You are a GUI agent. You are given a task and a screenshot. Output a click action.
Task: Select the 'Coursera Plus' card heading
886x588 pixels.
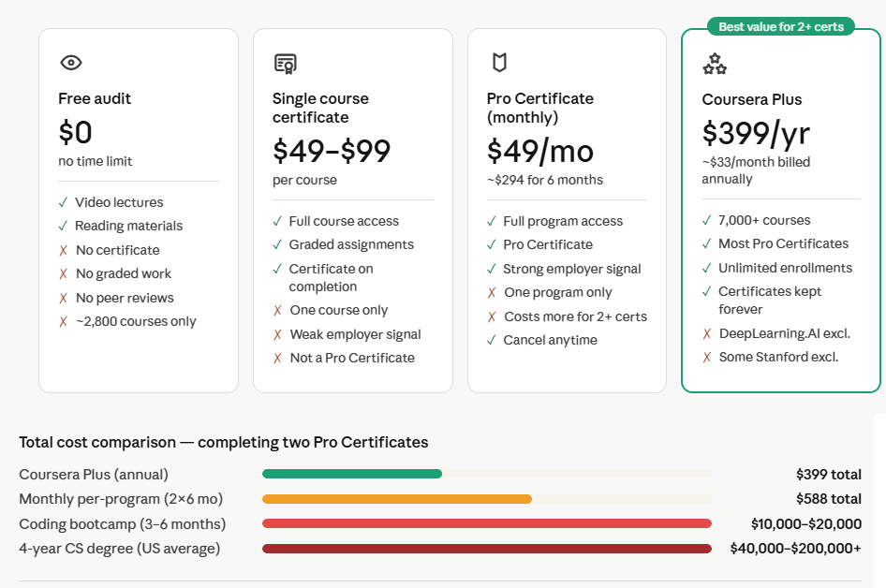[x=751, y=99]
